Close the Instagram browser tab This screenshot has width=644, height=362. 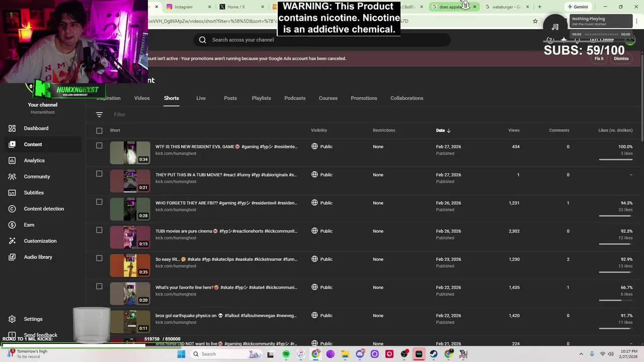point(209,7)
